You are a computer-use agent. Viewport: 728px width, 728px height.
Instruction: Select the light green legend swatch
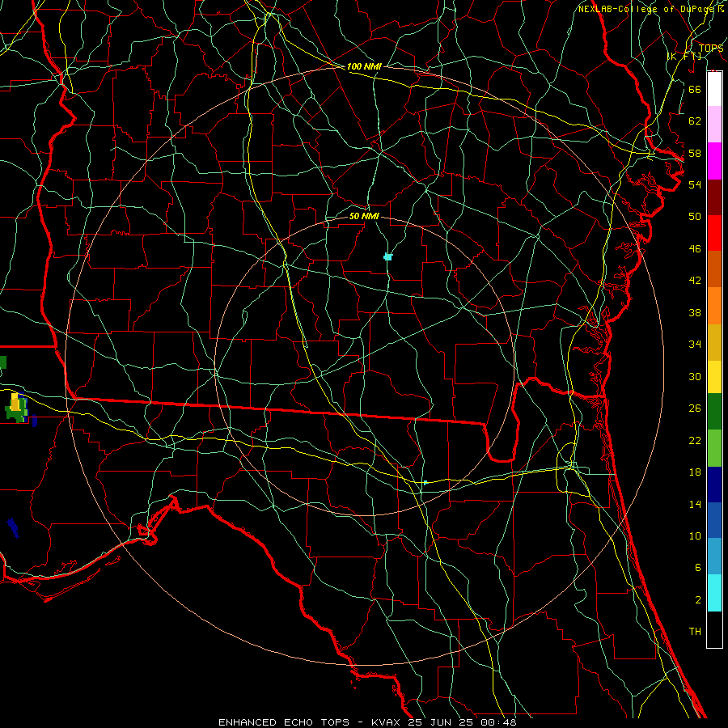714,448
